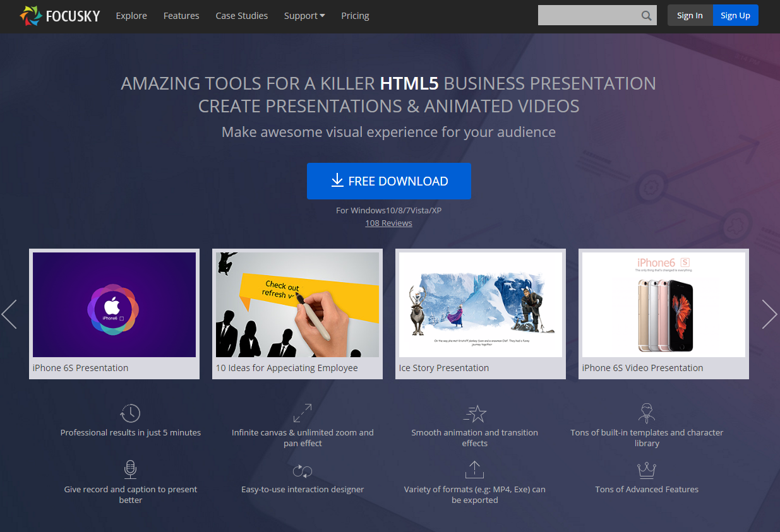Click 'Infinite canvas & unlimited zoom' text
The image size is (780, 532).
click(x=303, y=438)
